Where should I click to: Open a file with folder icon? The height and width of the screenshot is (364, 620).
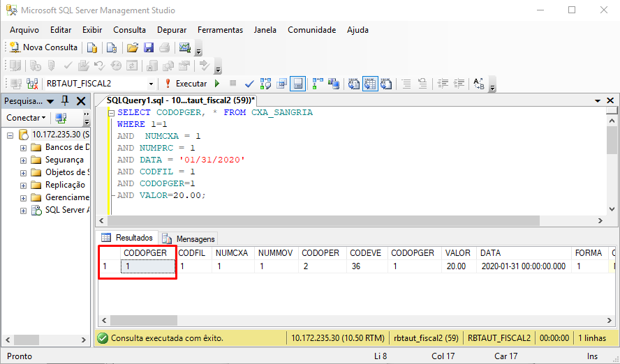(x=133, y=48)
